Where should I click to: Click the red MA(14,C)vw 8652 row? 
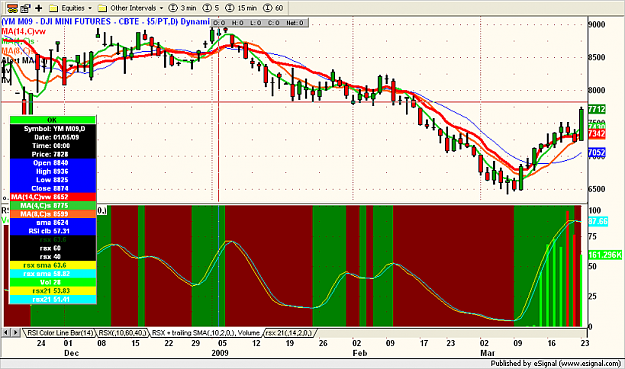click(x=53, y=197)
